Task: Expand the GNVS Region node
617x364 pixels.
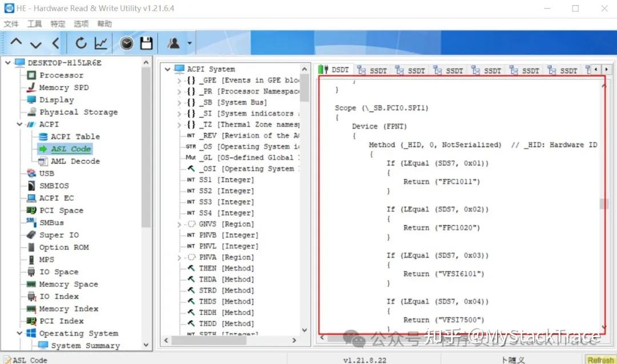Action: tap(179, 225)
